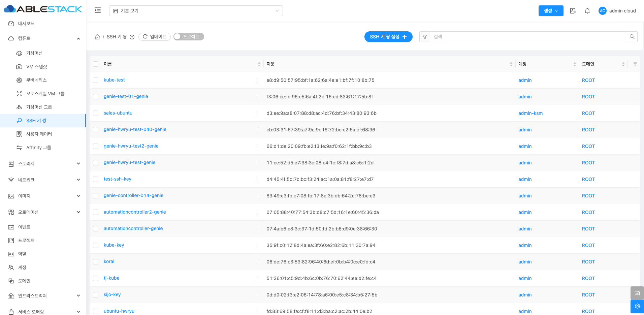Open row actions menu for kube-test
The width and height of the screenshot is (644, 315).
(x=257, y=80)
